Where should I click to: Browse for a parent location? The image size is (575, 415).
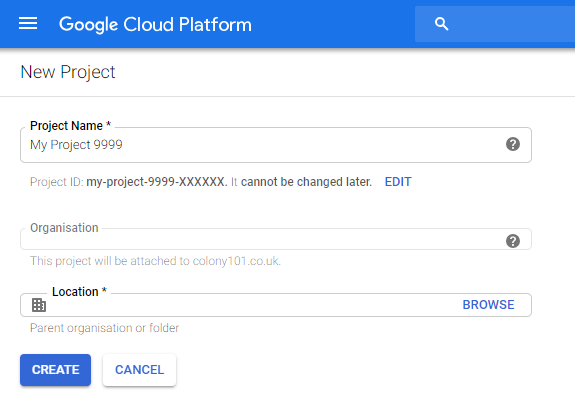pyautogui.click(x=488, y=305)
